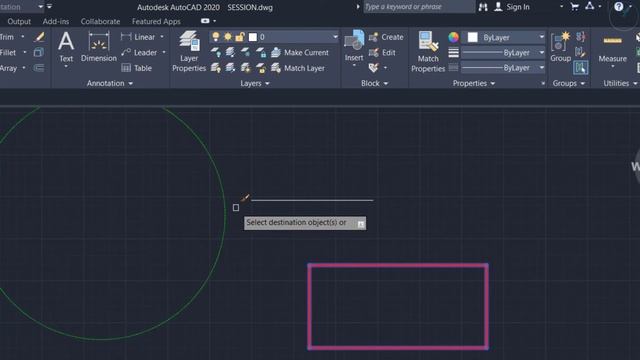Expand the Block panel

tap(374, 83)
